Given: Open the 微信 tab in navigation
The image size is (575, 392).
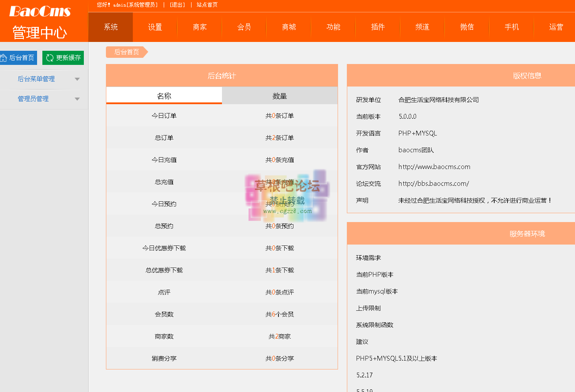Looking at the screenshot, I should coord(466,27).
